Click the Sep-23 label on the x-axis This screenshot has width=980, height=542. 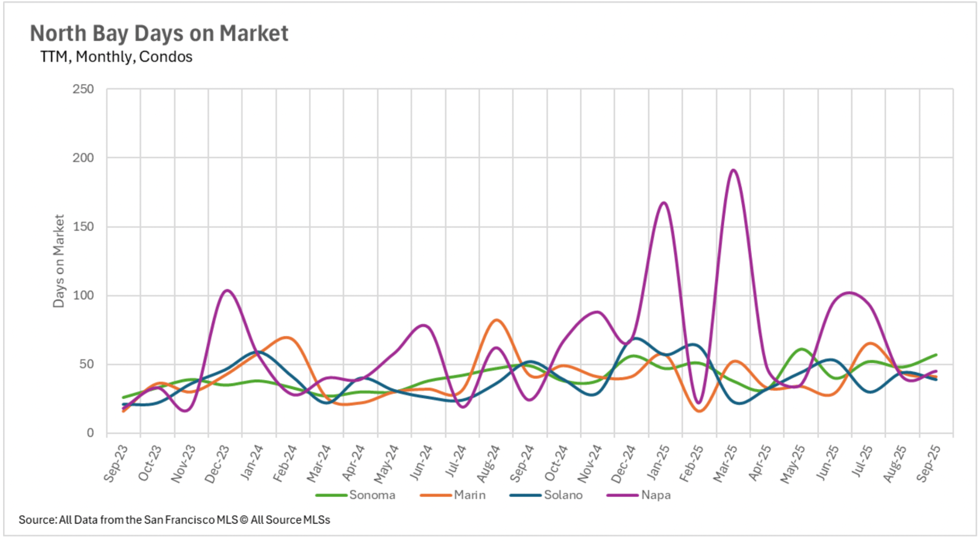point(116,463)
